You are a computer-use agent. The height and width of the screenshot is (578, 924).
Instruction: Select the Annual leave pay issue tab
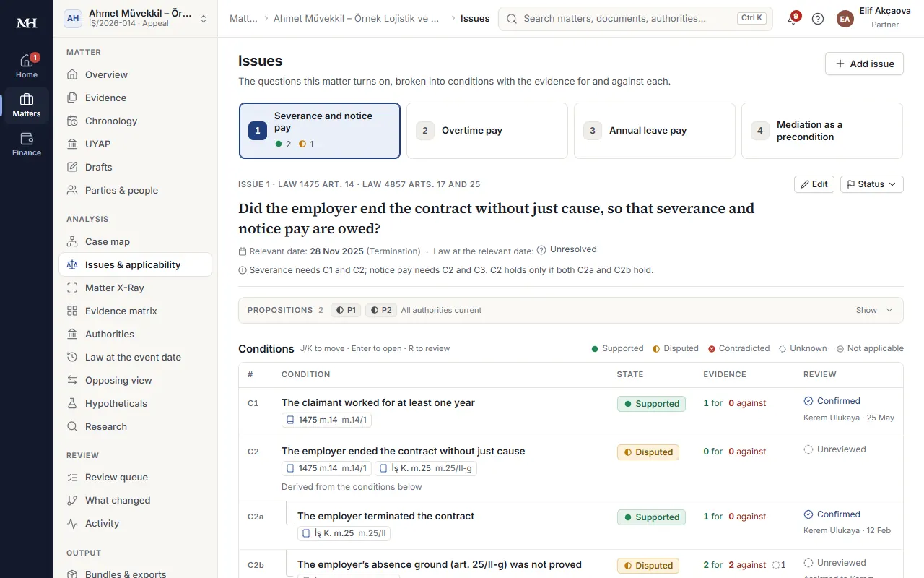[655, 131]
